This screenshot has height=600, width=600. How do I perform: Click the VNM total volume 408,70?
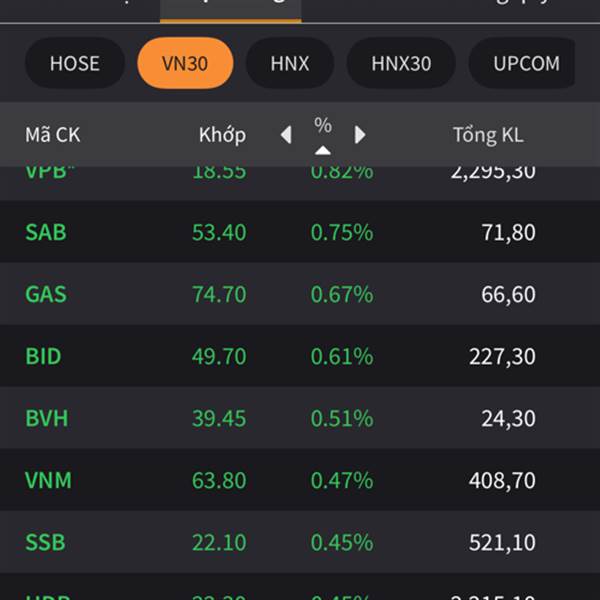click(502, 480)
